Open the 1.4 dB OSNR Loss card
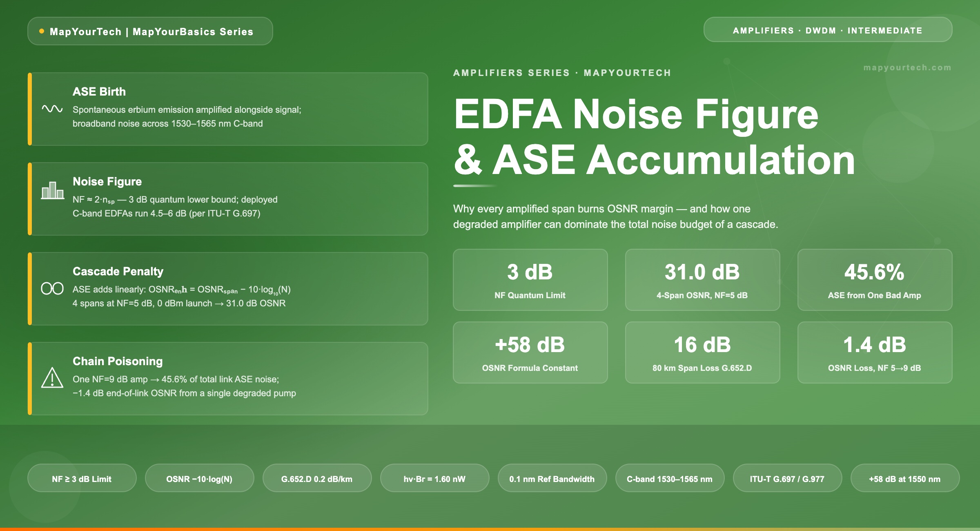 tap(875, 353)
